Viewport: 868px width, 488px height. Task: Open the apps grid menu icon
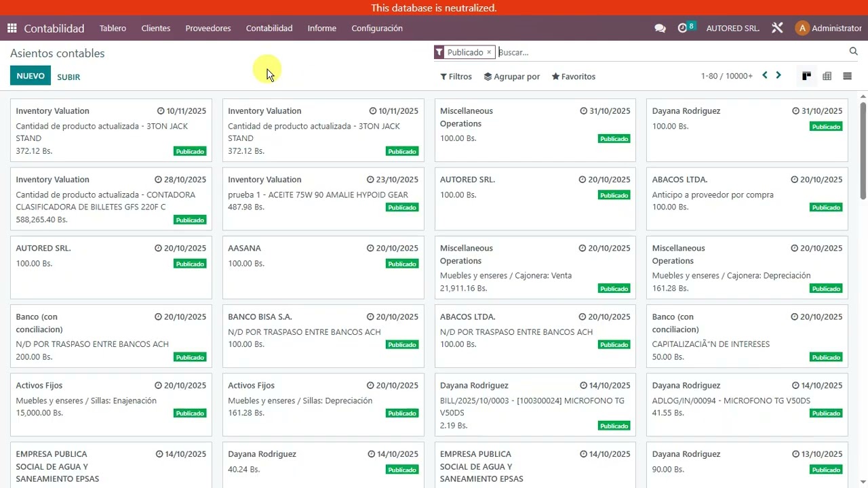pyautogui.click(x=12, y=28)
